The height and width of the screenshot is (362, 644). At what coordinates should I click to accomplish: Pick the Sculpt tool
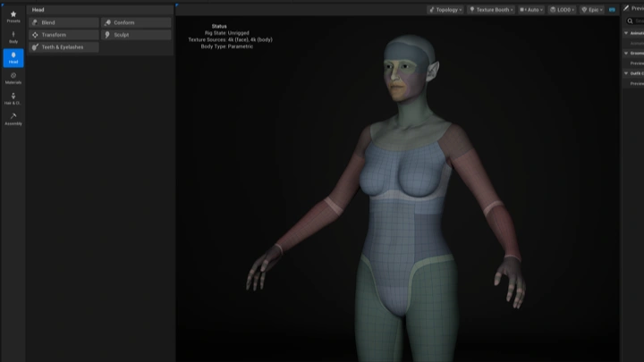[135, 35]
